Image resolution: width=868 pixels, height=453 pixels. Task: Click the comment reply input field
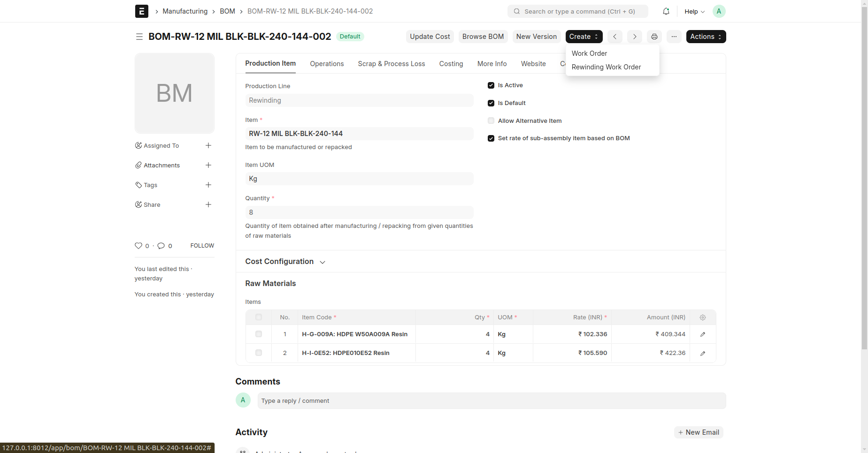point(491,401)
